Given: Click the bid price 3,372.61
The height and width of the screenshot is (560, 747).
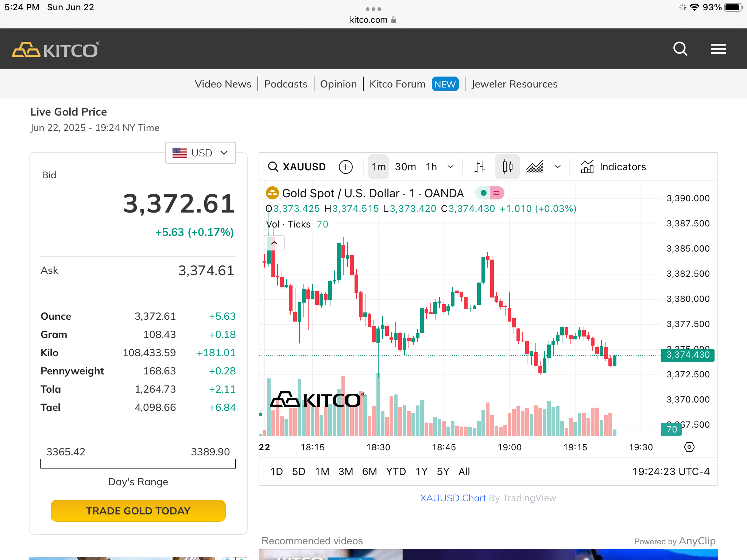Looking at the screenshot, I should [x=179, y=203].
